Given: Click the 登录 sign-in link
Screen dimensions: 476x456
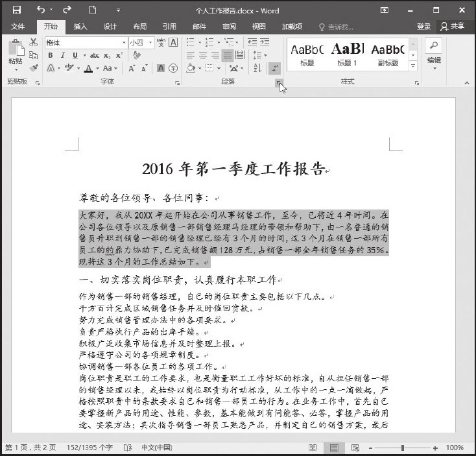Looking at the screenshot, I should [423, 27].
